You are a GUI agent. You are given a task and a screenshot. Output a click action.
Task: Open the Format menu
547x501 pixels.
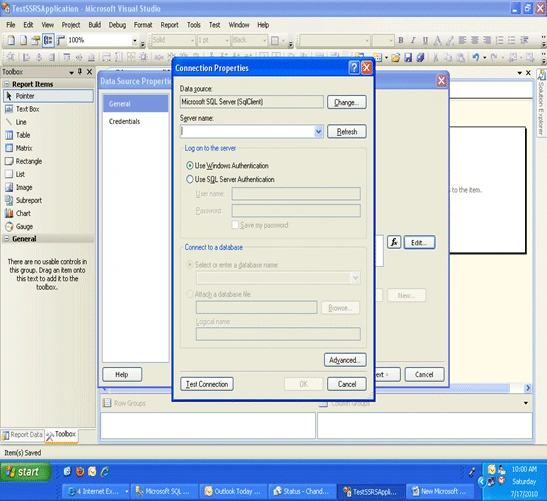click(x=143, y=25)
